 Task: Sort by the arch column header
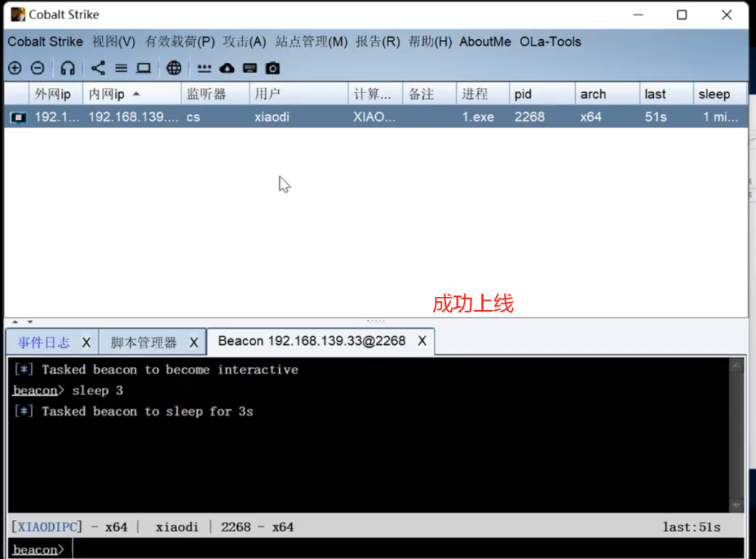(x=607, y=94)
